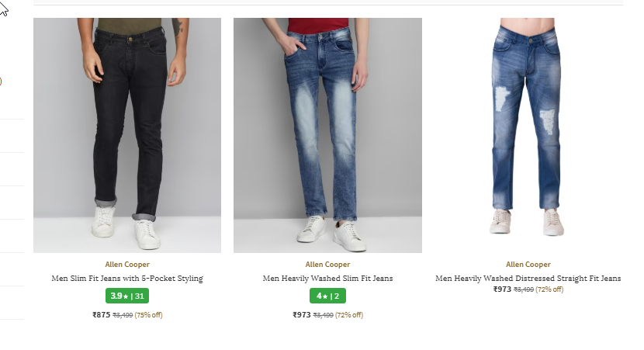Click Allen Cooper brand under distressed jeans
Viewport: 644px width, 350px height.
pos(528,265)
